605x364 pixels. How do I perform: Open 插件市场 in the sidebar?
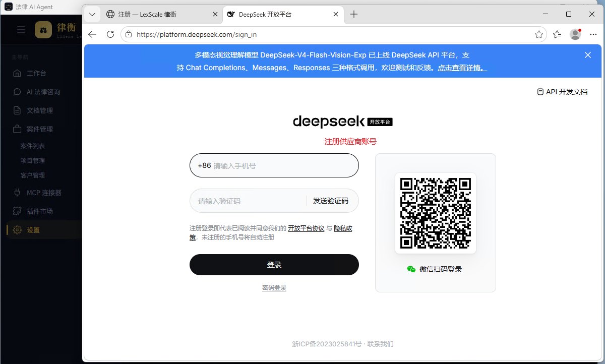41,211
